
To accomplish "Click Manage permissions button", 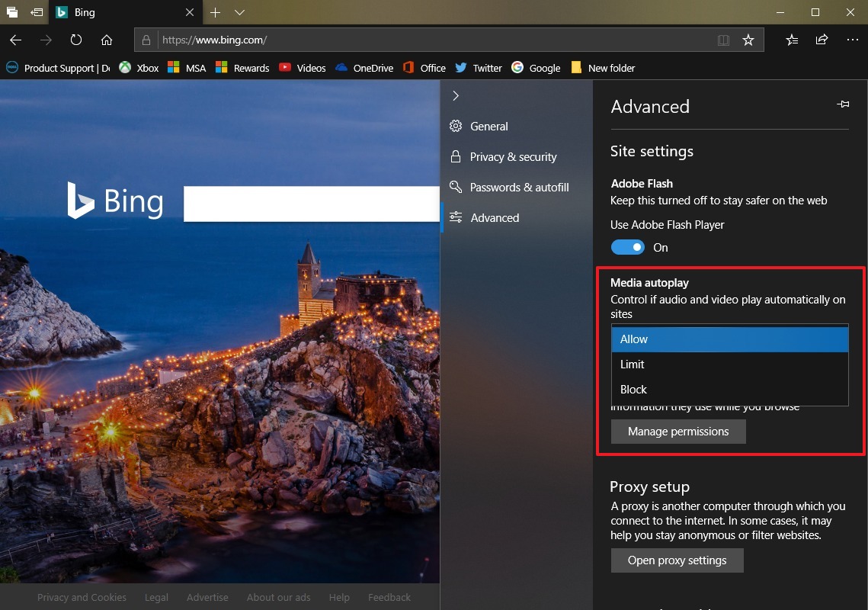I will 678,432.
